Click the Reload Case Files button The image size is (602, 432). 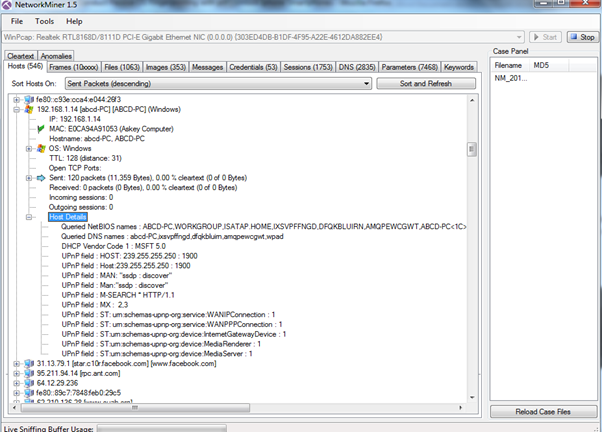tap(543, 412)
